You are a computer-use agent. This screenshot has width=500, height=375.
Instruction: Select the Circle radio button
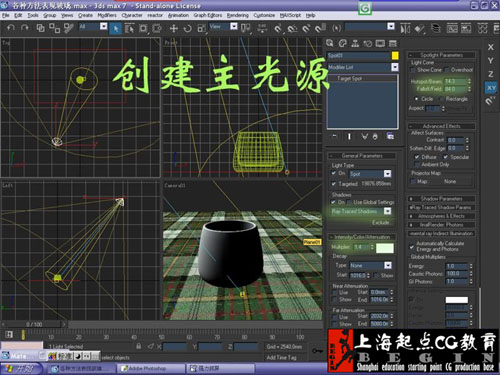[x=416, y=99]
